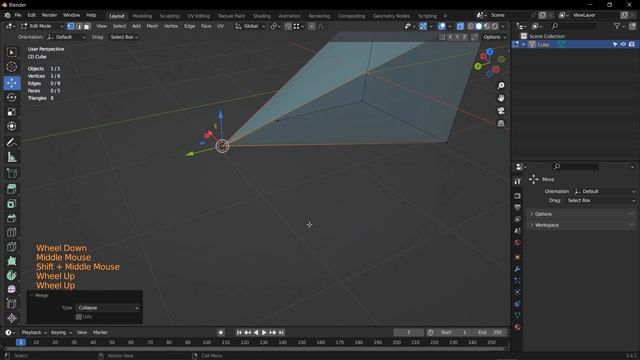
Task: Select the Measure tool
Action: (x=11, y=157)
